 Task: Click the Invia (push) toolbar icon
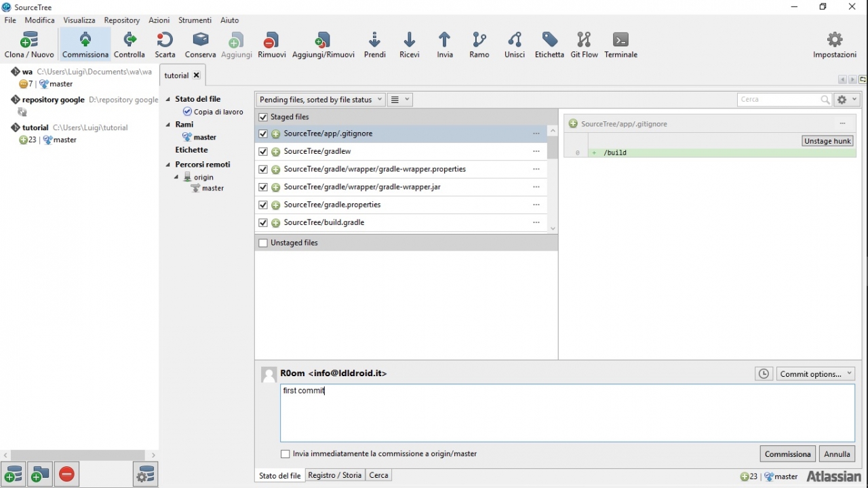coord(445,45)
